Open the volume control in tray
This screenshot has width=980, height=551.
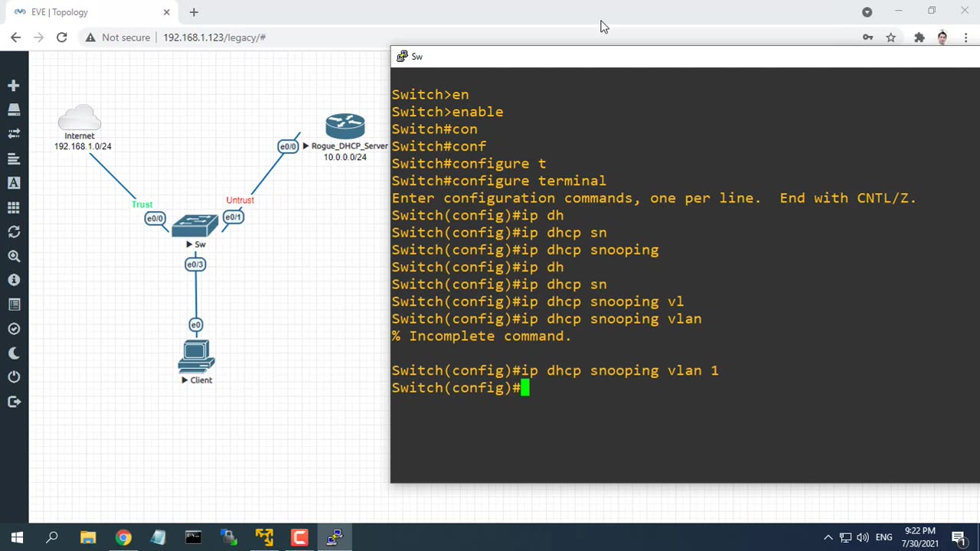click(x=864, y=538)
